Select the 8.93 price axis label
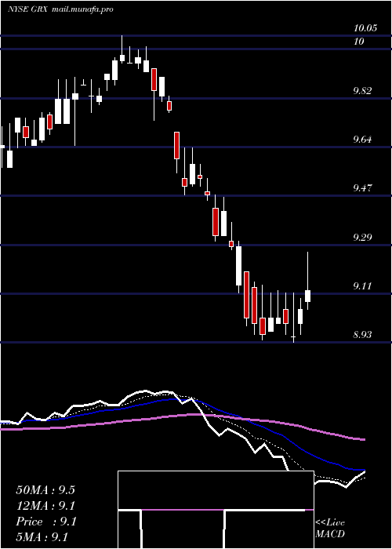 (x=362, y=335)
